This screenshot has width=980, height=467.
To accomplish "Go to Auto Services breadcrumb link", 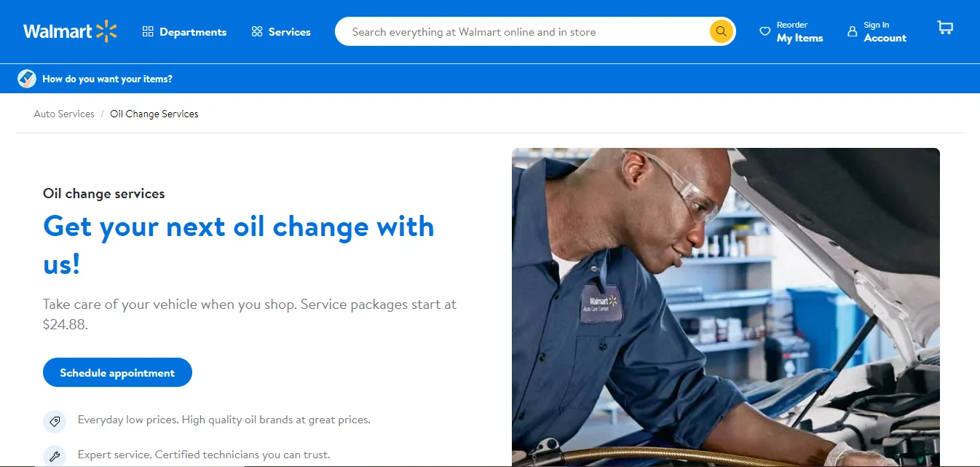I will [64, 114].
